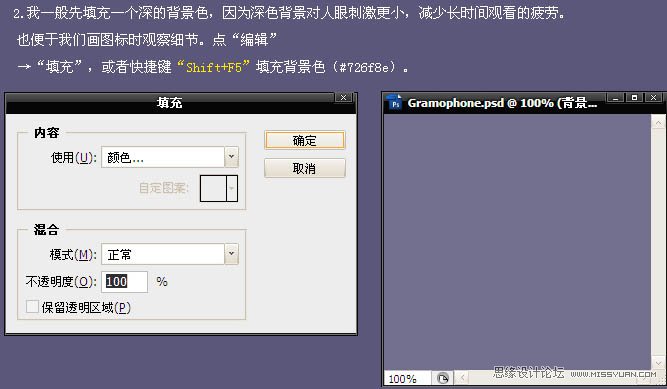
Task: Click the 取消 button in Fill dialog
Action: point(304,168)
